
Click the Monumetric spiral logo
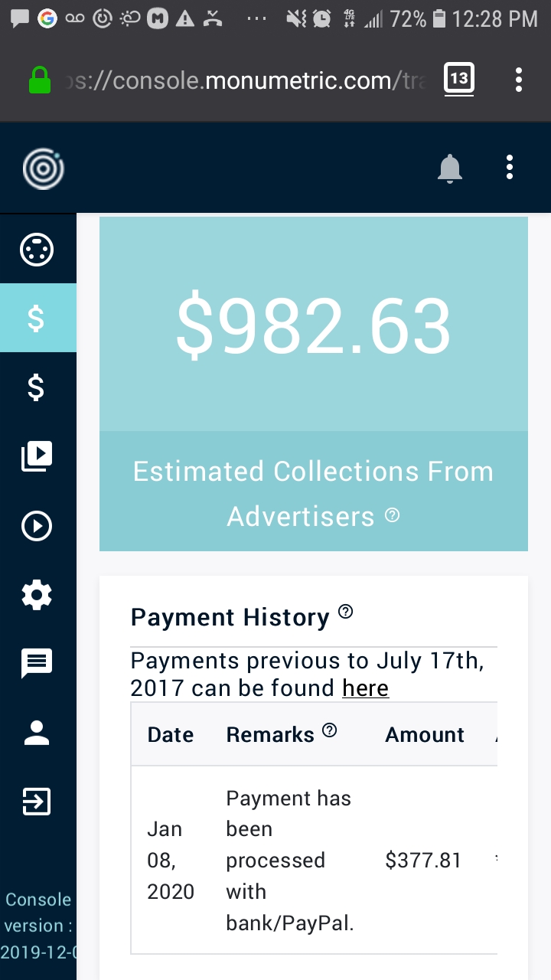(43, 168)
